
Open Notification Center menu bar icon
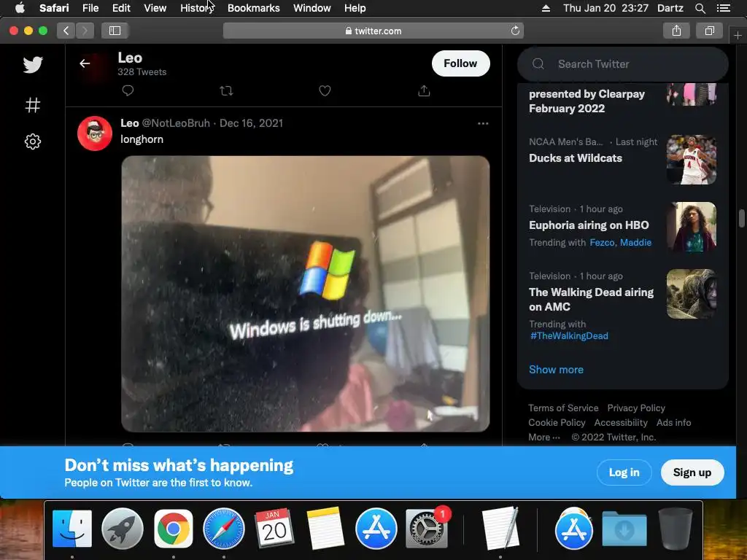(724, 8)
